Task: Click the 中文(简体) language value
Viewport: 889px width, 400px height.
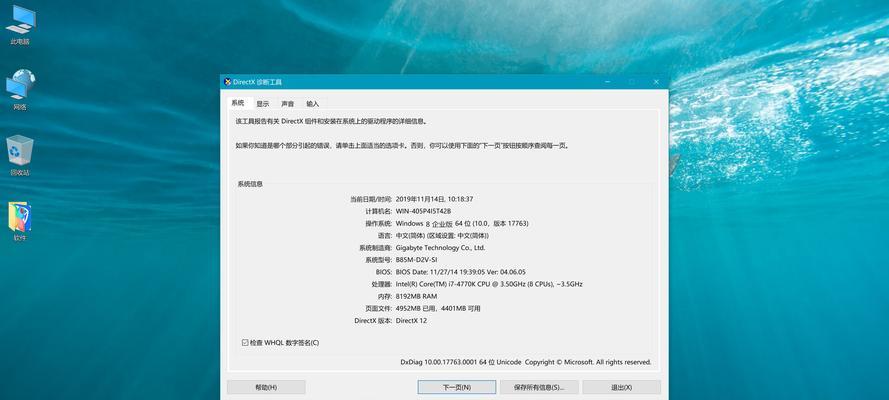Action: (x=442, y=236)
